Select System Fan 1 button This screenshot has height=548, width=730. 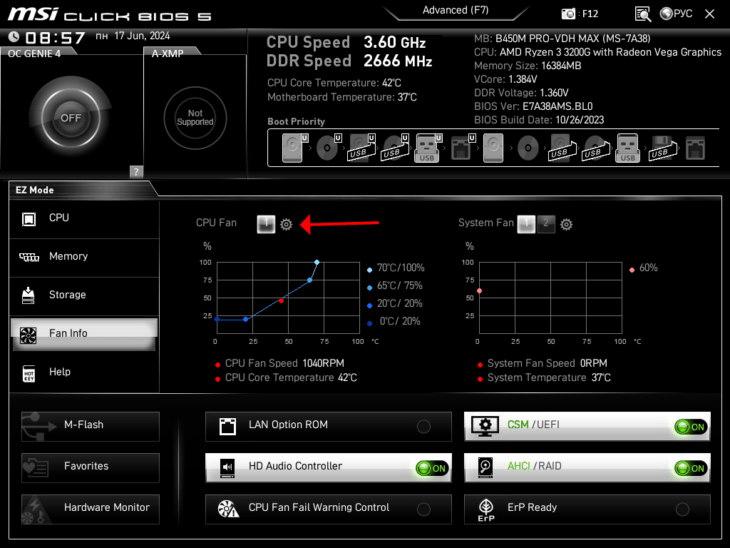pyautogui.click(x=526, y=224)
